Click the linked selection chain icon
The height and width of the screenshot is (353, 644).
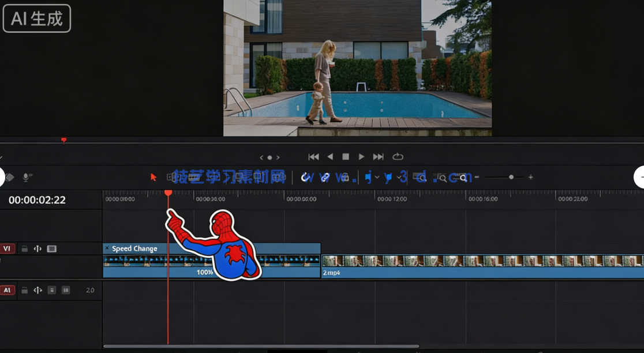(x=324, y=177)
